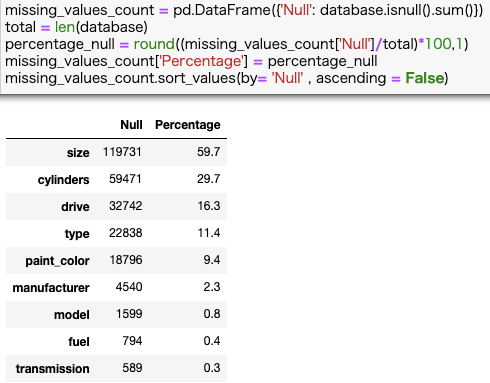Select the fuel row label
490x383 pixels.
coord(79,342)
